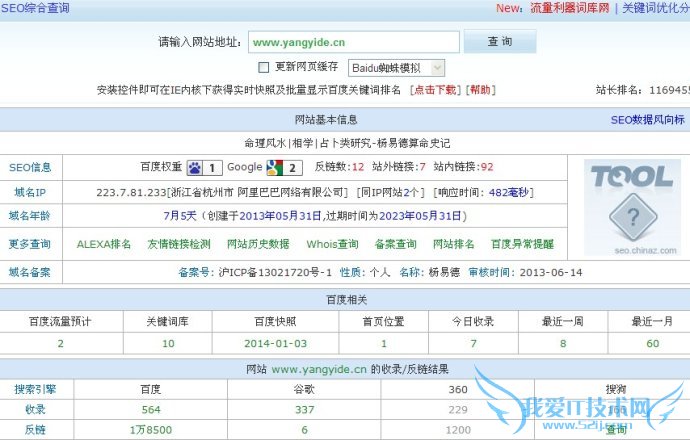Click the 沪ICP备13021720号-1 record number

point(275,272)
